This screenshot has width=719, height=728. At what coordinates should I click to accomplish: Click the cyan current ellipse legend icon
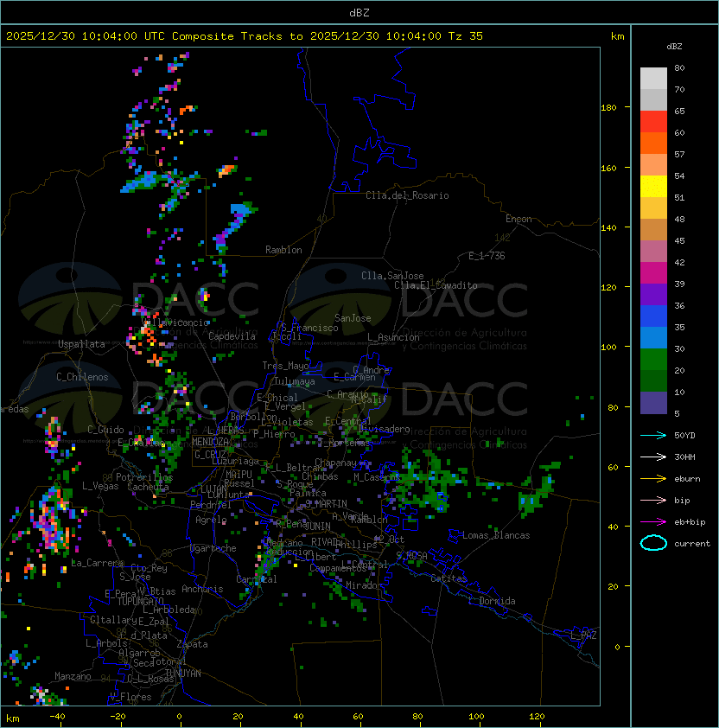pos(653,543)
